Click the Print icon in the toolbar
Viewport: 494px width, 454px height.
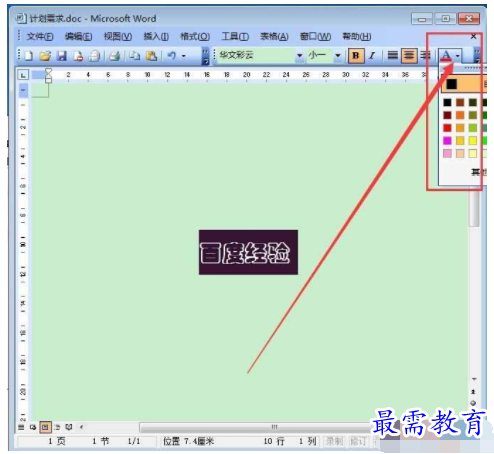(114, 56)
